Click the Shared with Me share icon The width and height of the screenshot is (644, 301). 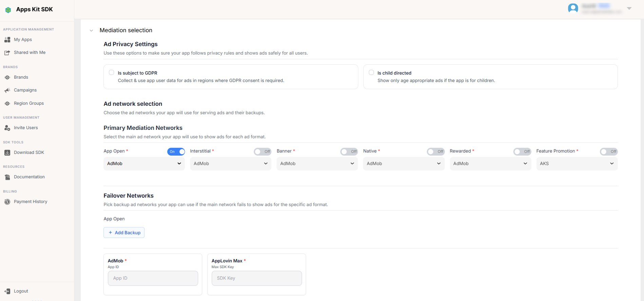pos(7,53)
